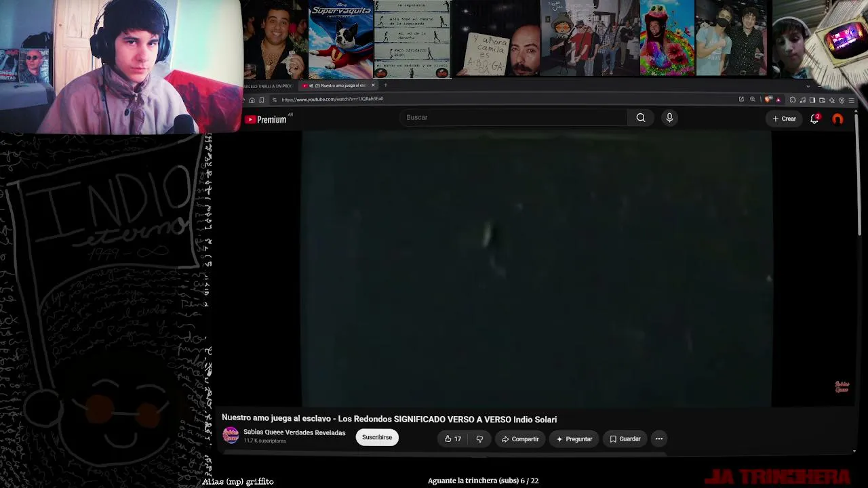Switch to the Marcelo Tinelli browser tab
Screen dimensions: 868x488
(268, 86)
